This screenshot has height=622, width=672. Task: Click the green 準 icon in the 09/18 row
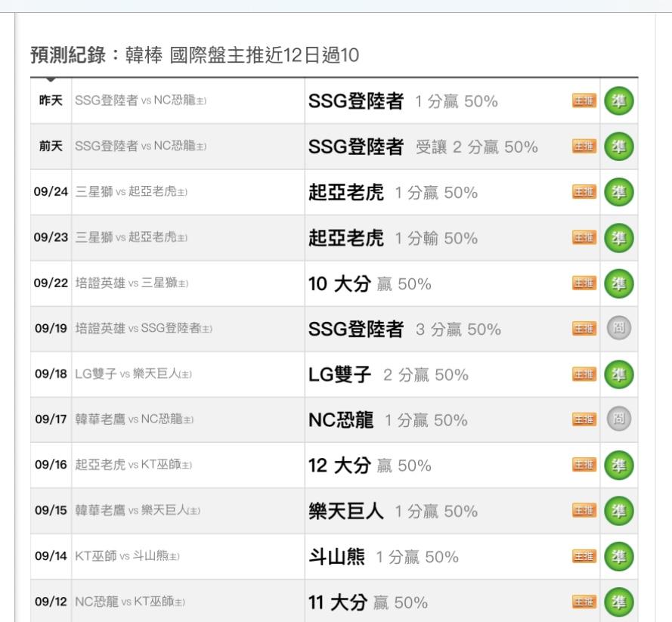619,374
